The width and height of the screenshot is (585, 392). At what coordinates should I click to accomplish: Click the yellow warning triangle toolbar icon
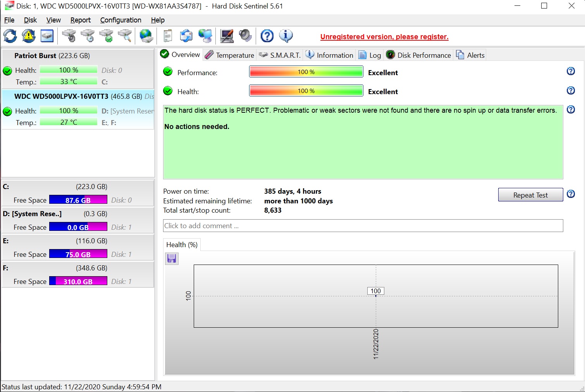click(28, 36)
